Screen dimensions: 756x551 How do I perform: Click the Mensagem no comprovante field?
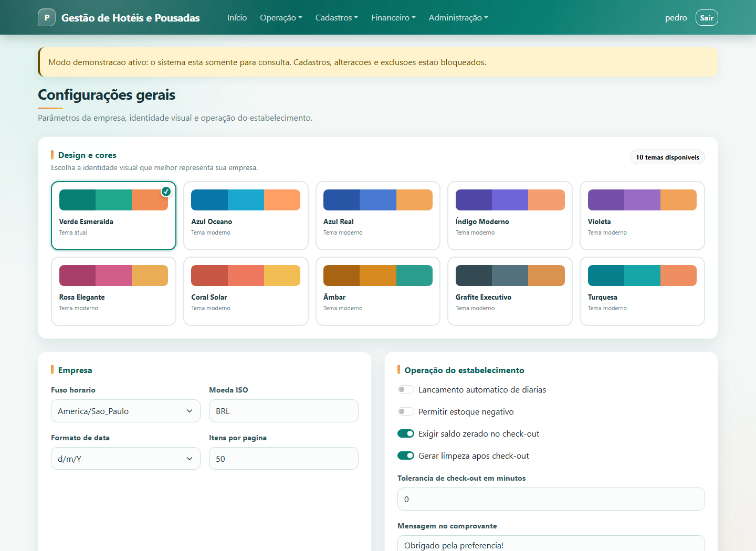[551, 544]
